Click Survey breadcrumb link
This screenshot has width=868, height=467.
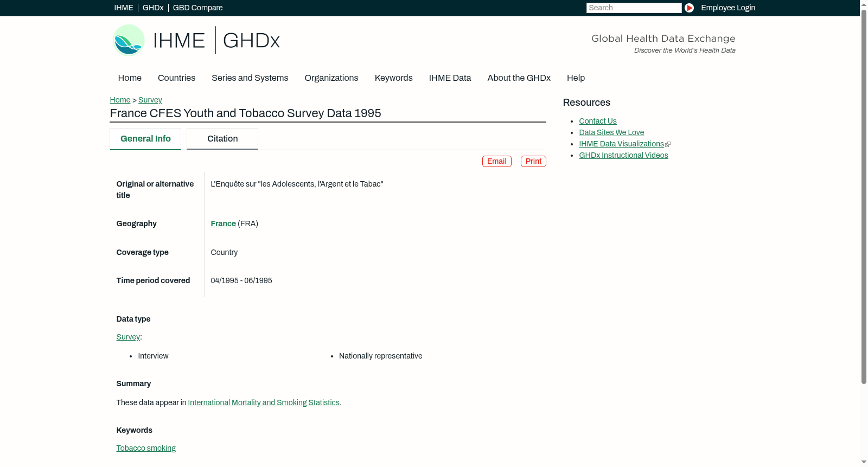[x=150, y=100]
